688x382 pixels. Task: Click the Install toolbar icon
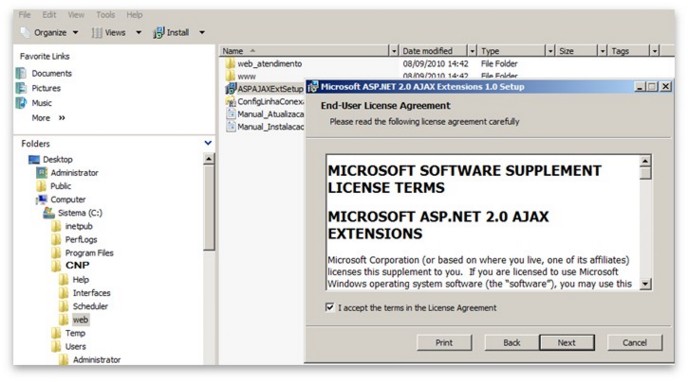click(158, 32)
